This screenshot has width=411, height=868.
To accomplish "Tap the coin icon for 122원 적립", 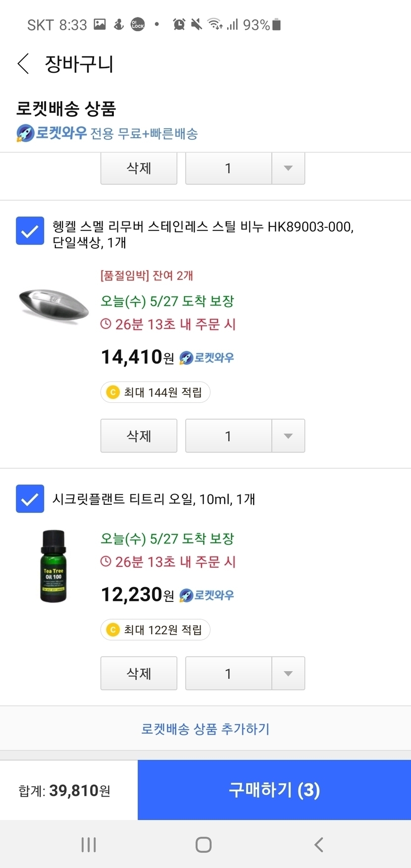I will pyautogui.click(x=113, y=630).
